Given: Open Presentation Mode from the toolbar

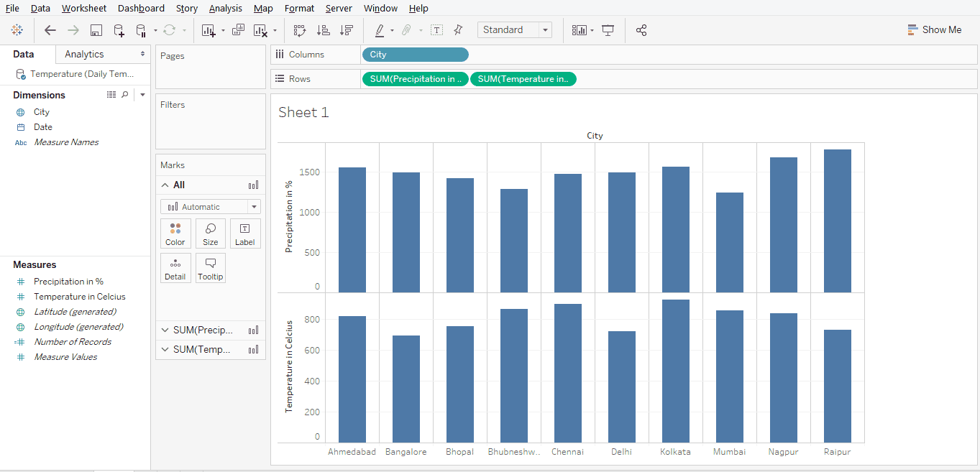Looking at the screenshot, I should (608, 30).
